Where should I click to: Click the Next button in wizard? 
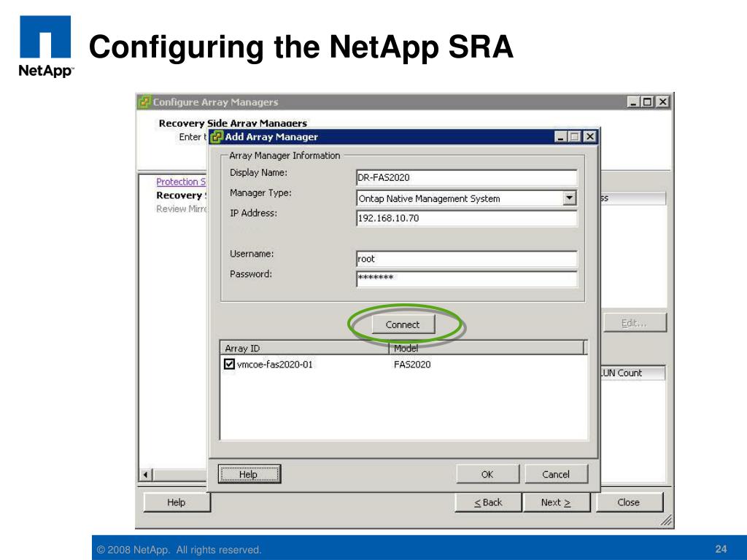556,502
